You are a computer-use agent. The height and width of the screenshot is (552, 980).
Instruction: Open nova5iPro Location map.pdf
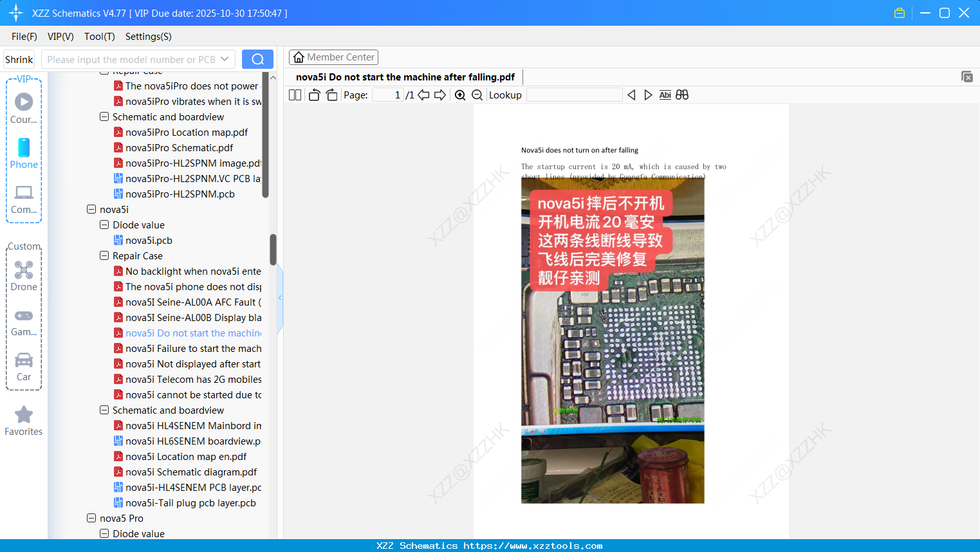[x=187, y=132]
